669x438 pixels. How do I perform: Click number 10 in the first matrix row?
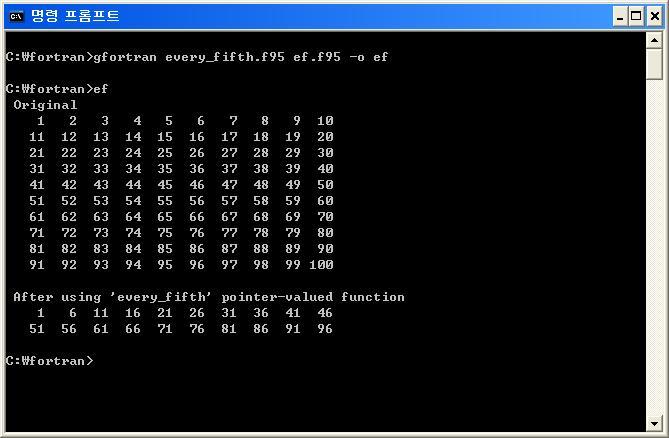[x=325, y=121]
